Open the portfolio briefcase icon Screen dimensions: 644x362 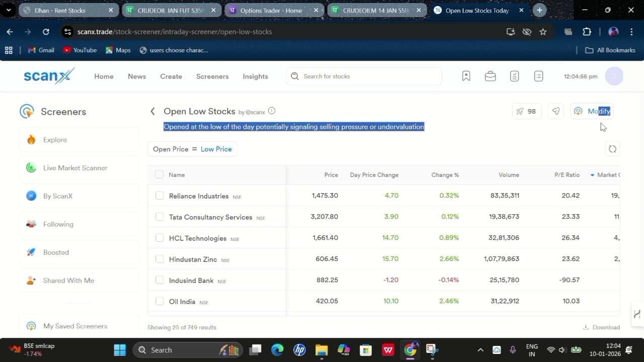(490, 76)
